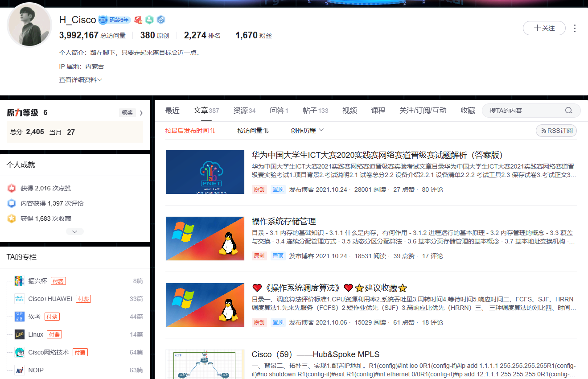The height and width of the screenshot is (379, 588).
Task: Open the Linux column link
Action: click(x=36, y=334)
